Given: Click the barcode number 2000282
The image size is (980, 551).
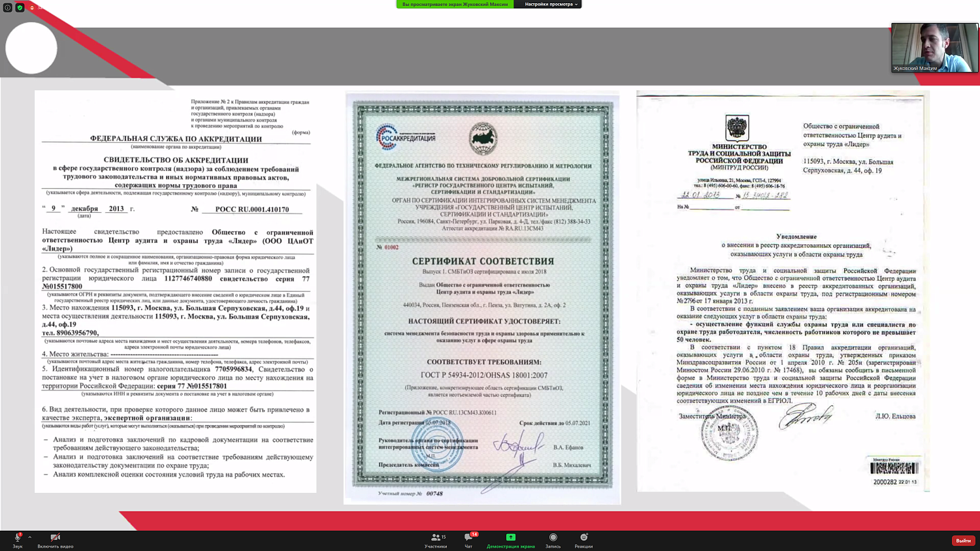Looking at the screenshot, I should click(885, 482).
